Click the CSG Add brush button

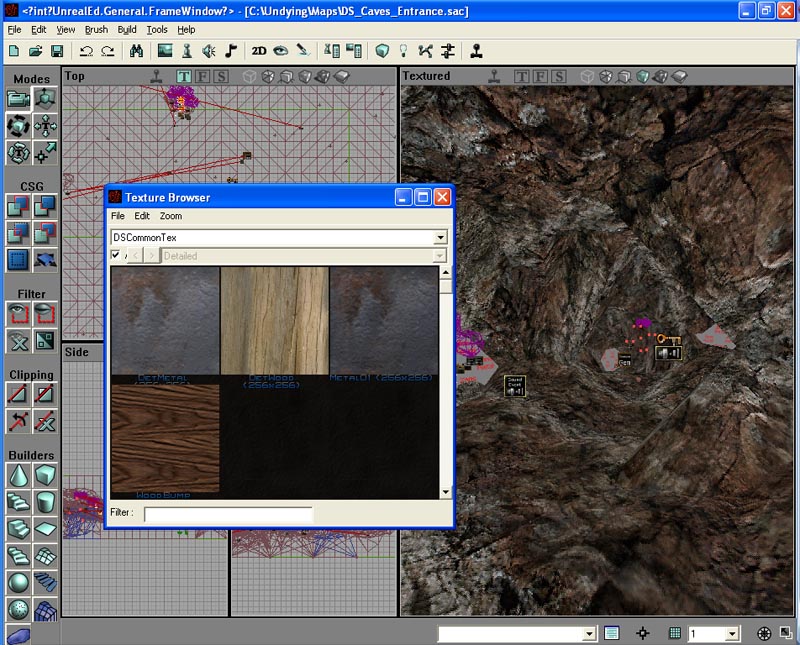tap(18, 206)
